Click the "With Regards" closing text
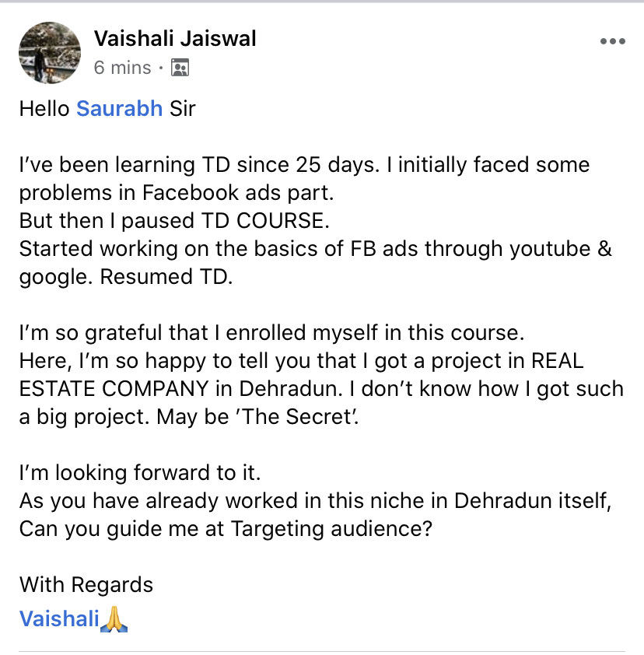644x655 pixels. pos(86,585)
